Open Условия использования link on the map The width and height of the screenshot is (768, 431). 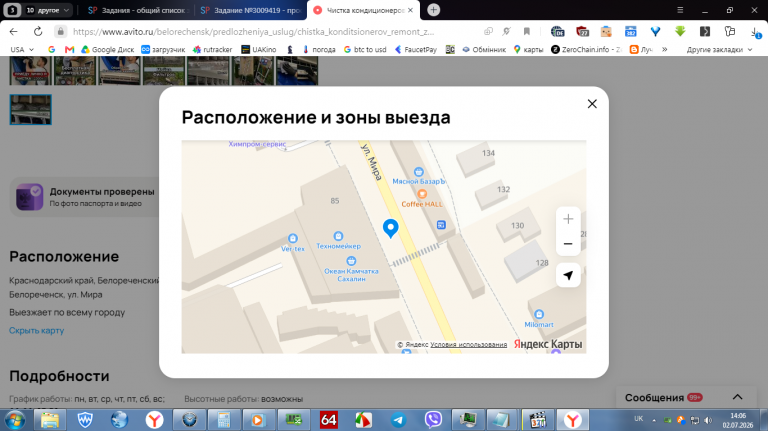[x=469, y=345]
